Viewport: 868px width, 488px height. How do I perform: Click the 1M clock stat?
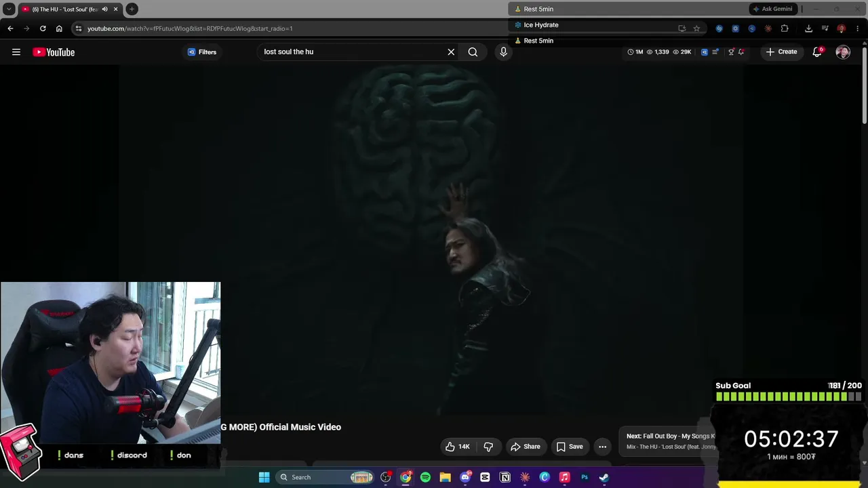click(x=635, y=52)
